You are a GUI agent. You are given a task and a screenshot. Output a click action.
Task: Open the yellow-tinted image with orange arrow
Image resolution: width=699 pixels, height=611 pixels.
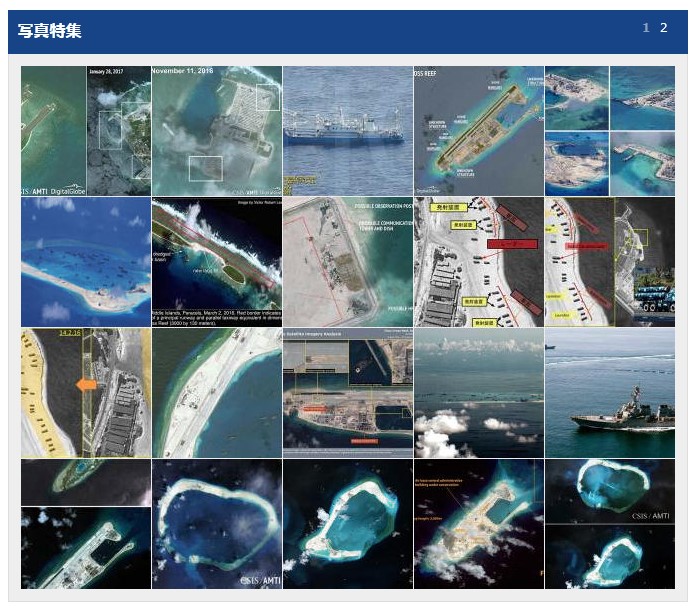click(x=86, y=392)
